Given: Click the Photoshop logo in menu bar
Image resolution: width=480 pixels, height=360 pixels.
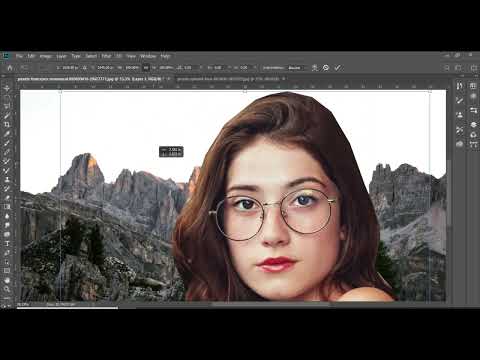Looking at the screenshot, I should point(6,56).
